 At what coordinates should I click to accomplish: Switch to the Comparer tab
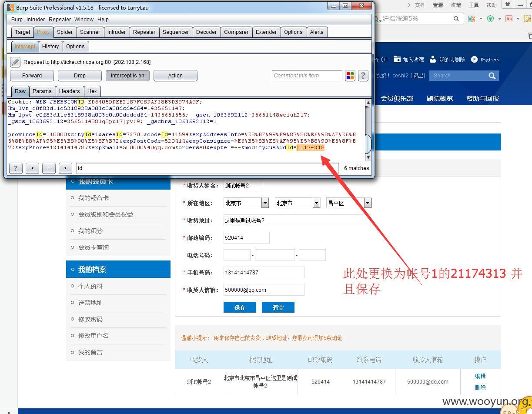tap(236, 32)
